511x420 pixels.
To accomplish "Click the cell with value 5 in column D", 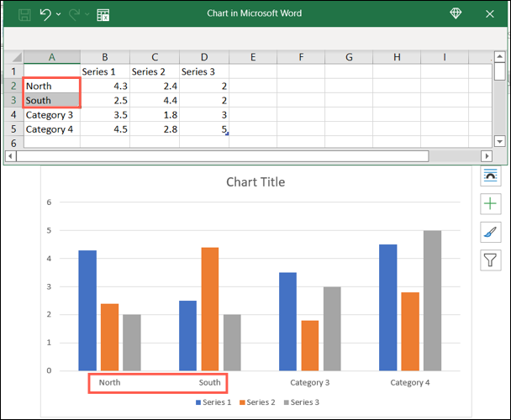I will [x=204, y=129].
